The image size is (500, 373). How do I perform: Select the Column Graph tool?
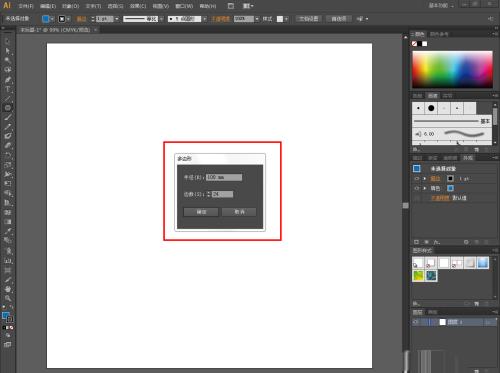tap(8, 260)
